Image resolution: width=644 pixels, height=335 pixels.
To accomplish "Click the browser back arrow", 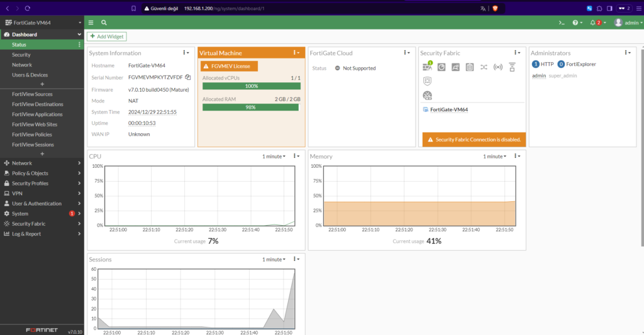I will [8, 8].
